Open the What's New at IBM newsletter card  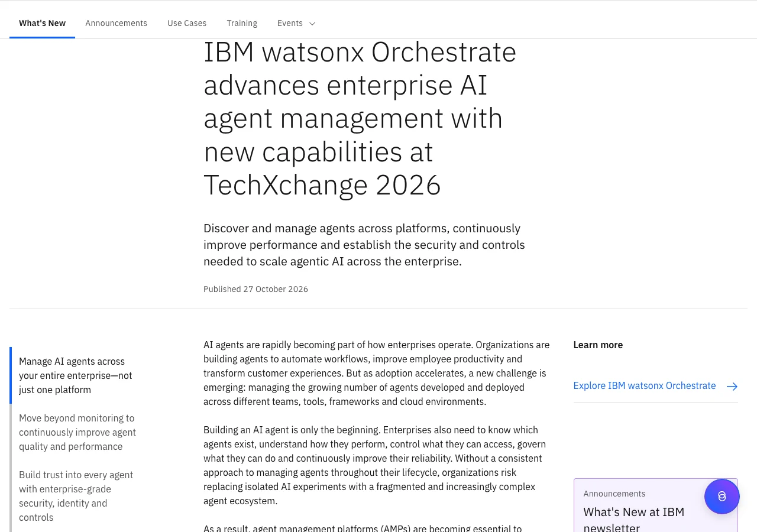coord(655,505)
